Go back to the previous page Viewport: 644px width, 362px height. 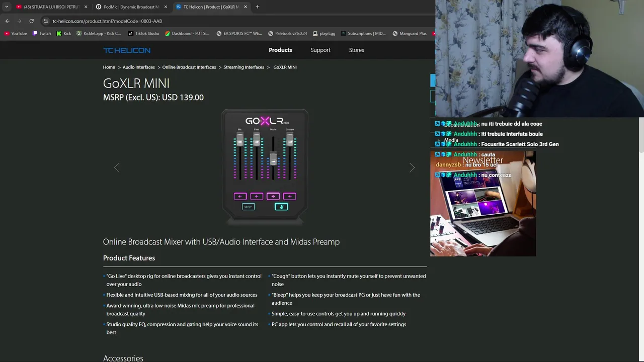click(x=7, y=21)
